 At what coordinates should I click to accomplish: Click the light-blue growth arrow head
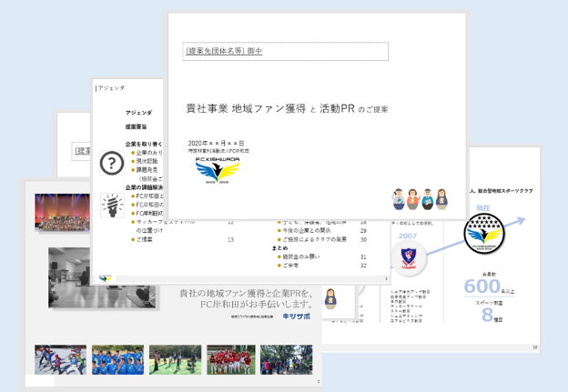[520, 220]
